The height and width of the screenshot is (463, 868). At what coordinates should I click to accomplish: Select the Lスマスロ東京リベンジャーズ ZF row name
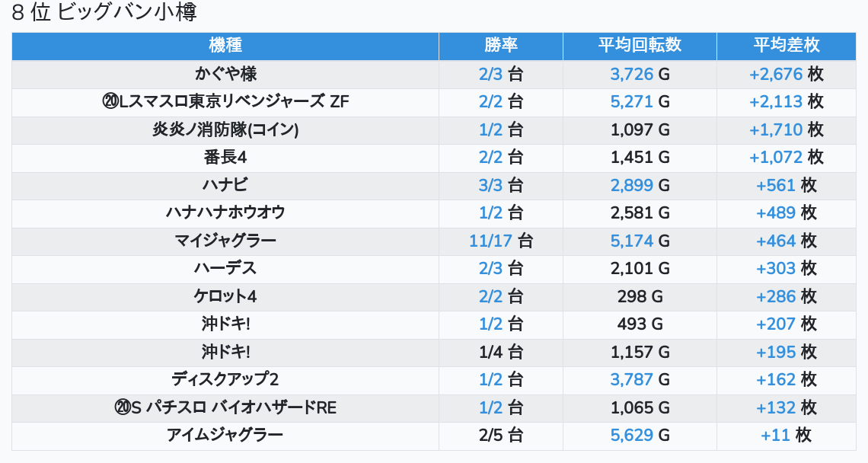[225, 101]
